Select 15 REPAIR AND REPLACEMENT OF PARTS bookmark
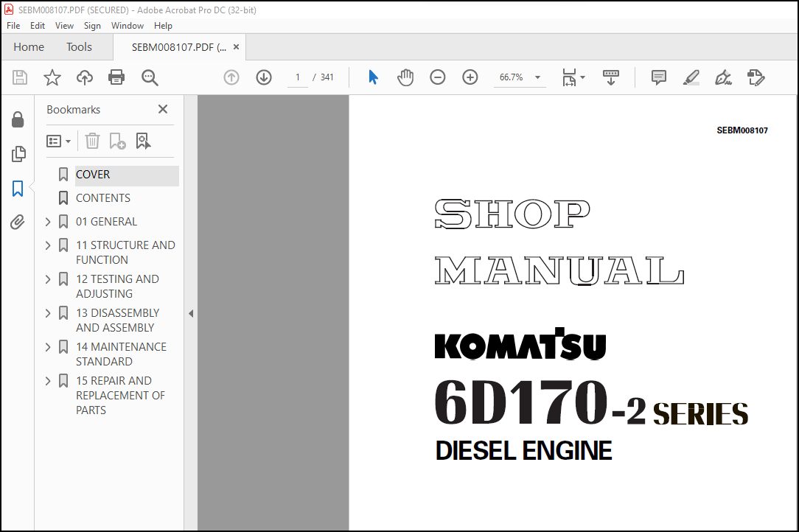 click(120, 396)
